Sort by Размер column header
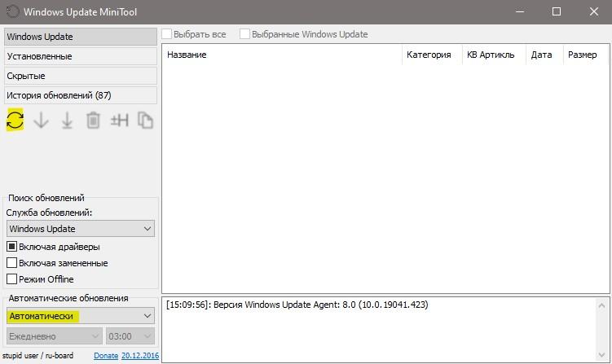This screenshot has width=612, height=364. [585, 55]
